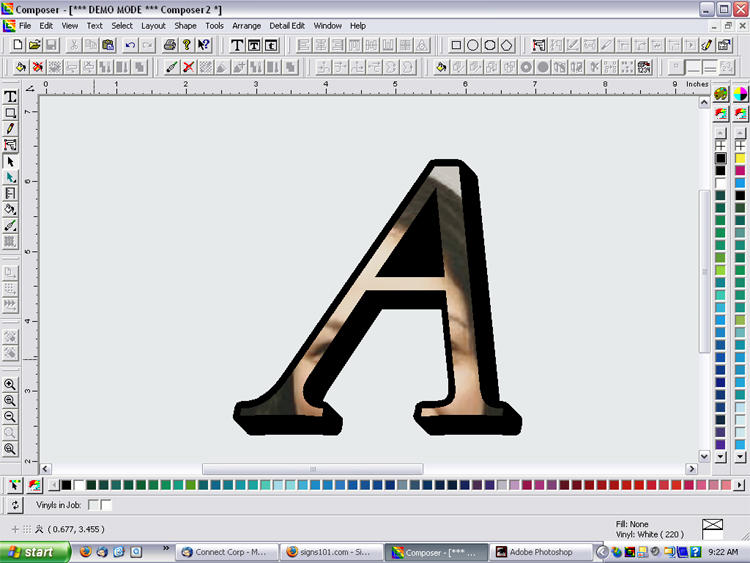Pick the pentagon polygon shape icon

[x=507, y=45]
